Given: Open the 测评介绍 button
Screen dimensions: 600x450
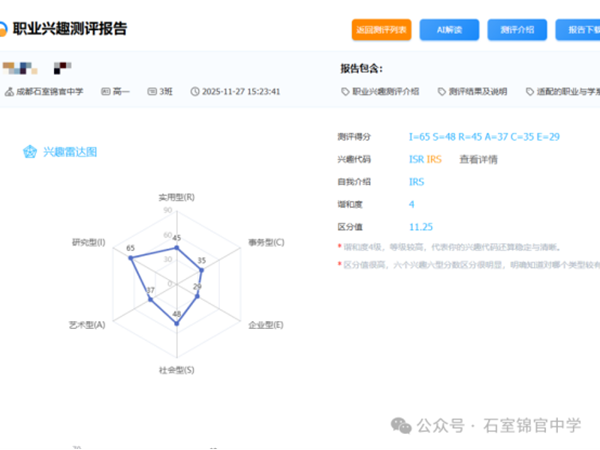Looking at the screenshot, I should [516, 30].
